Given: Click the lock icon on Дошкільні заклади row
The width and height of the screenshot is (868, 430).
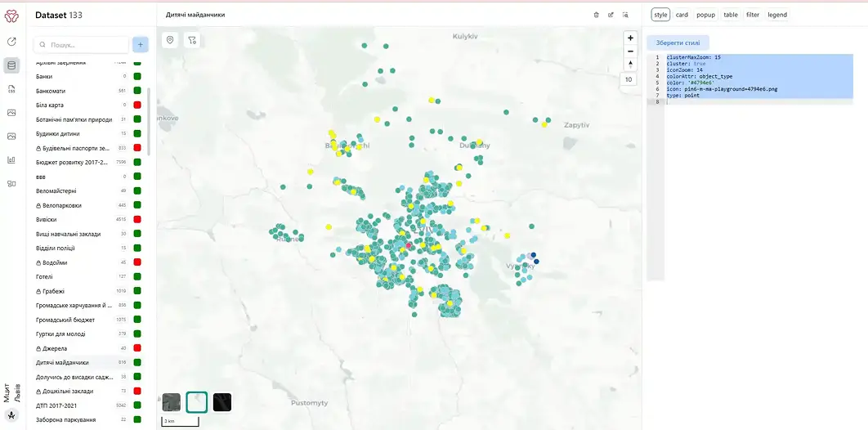Looking at the screenshot, I should coord(38,392).
